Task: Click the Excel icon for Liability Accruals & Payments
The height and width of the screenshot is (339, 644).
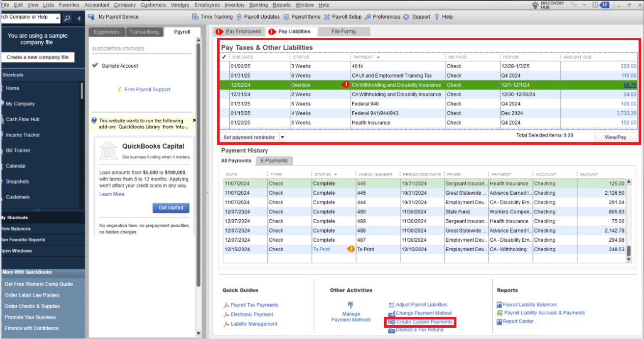Action: pyautogui.click(x=500, y=313)
